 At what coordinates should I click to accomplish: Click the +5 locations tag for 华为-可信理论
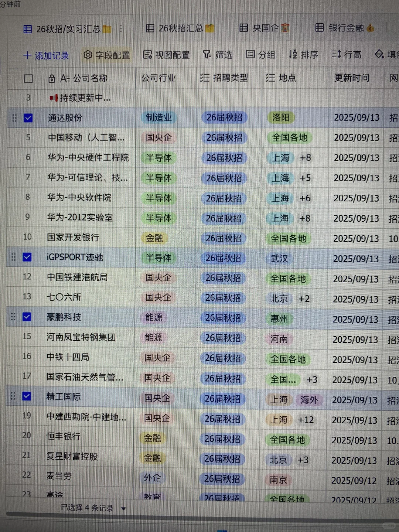coord(305,178)
